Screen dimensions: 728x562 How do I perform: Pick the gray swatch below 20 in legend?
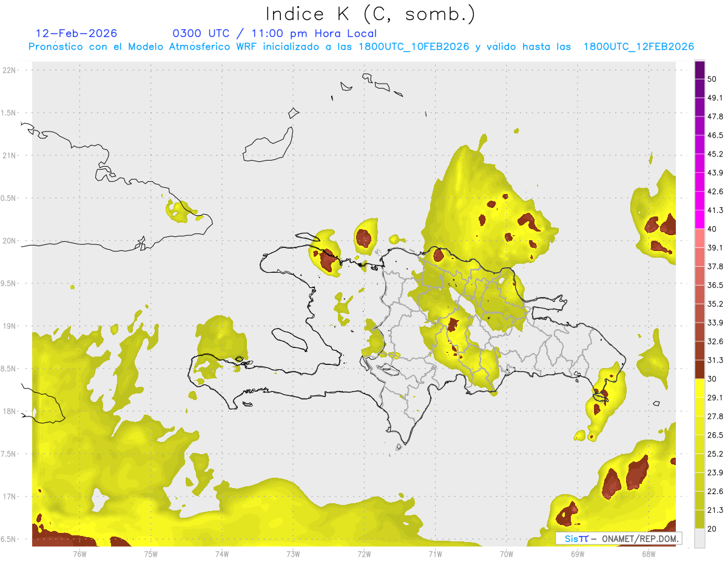(700, 538)
